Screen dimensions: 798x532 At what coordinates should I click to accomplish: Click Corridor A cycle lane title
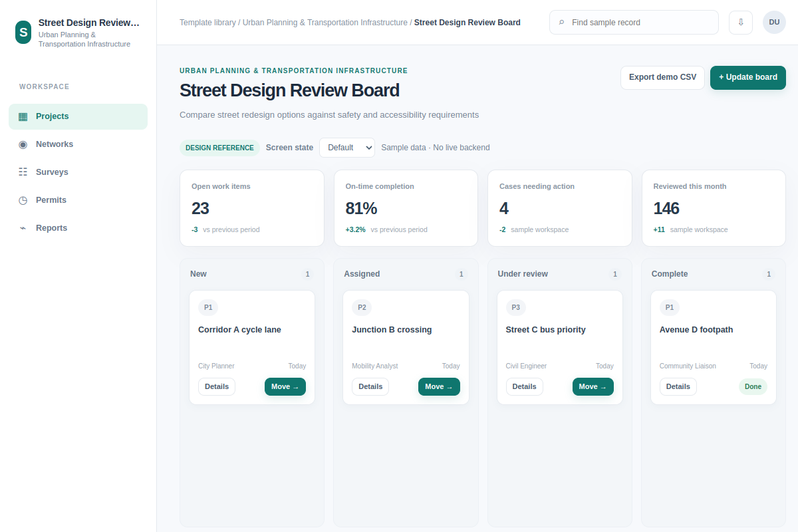tap(239, 330)
